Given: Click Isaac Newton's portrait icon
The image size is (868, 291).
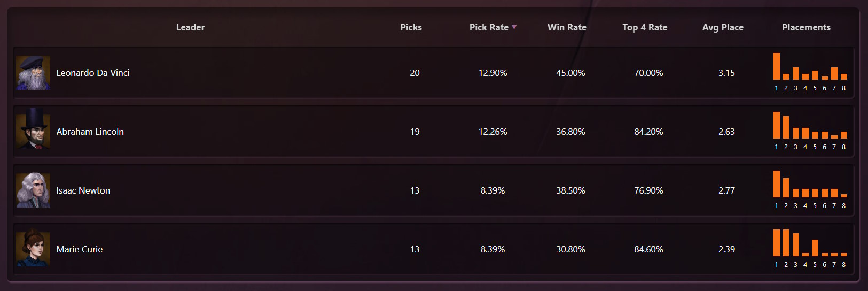Looking at the screenshot, I should point(33,190).
